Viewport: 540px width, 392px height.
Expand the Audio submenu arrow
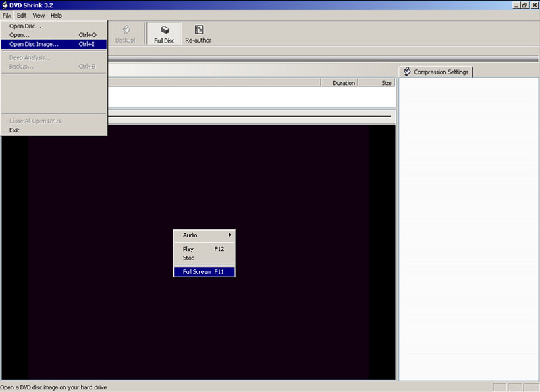pos(230,235)
